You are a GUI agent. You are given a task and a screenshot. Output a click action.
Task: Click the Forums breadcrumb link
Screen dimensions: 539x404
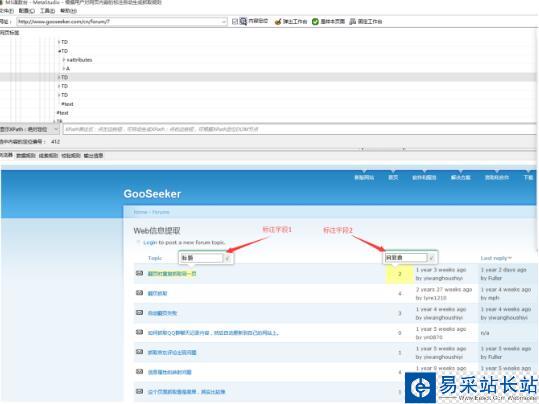click(x=161, y=212)
